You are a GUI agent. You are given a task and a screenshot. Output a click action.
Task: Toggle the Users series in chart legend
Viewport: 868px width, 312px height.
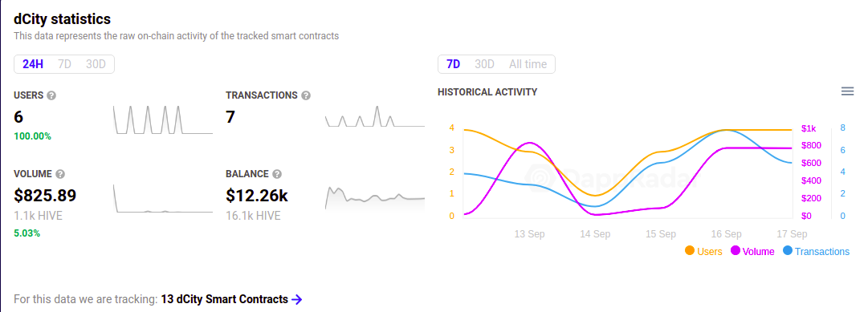[703, 251]
